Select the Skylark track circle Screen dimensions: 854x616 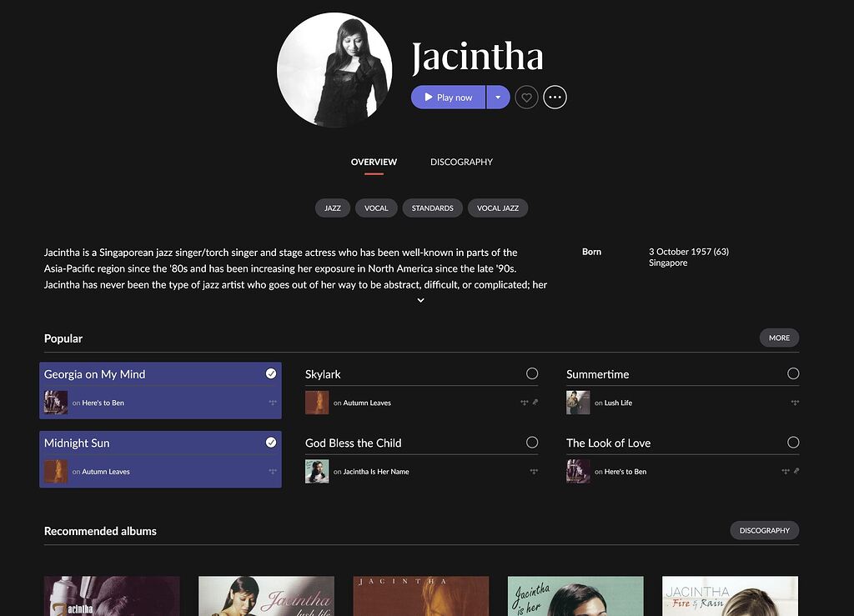(532, 373)
